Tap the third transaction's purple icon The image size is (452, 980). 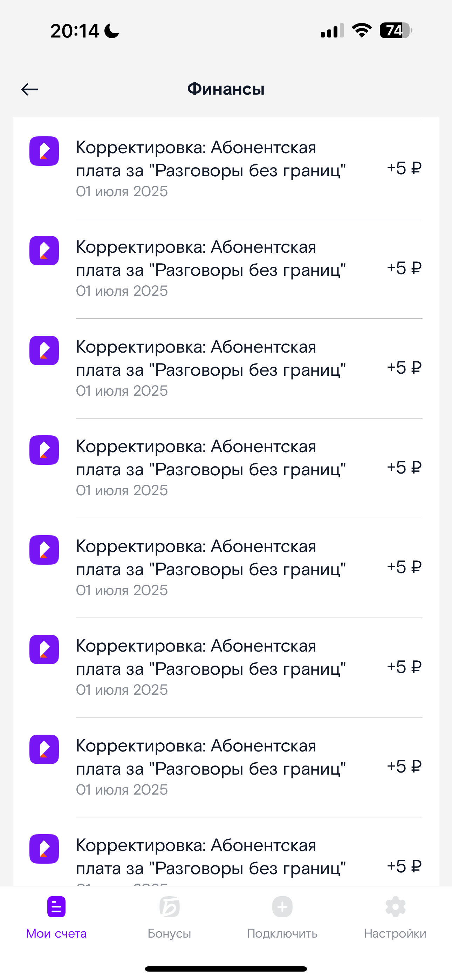point(44,351)
